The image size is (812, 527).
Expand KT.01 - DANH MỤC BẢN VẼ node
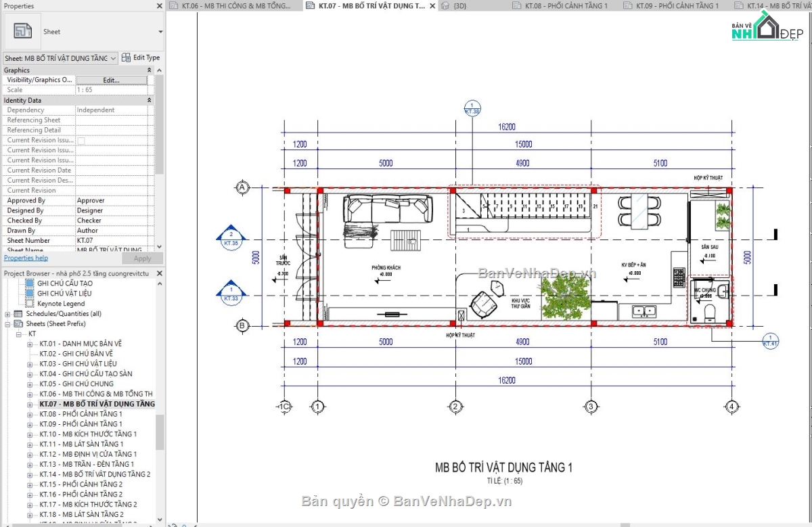click(30, 344)
